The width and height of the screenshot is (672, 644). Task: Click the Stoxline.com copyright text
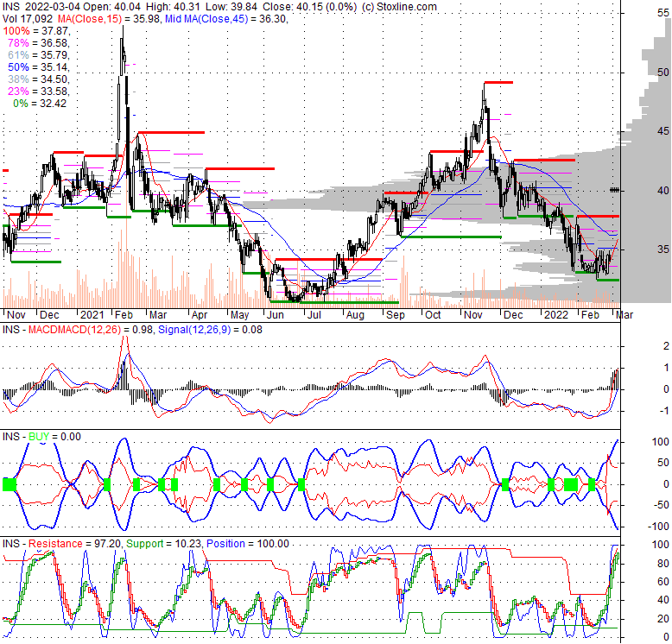point(399,7)
